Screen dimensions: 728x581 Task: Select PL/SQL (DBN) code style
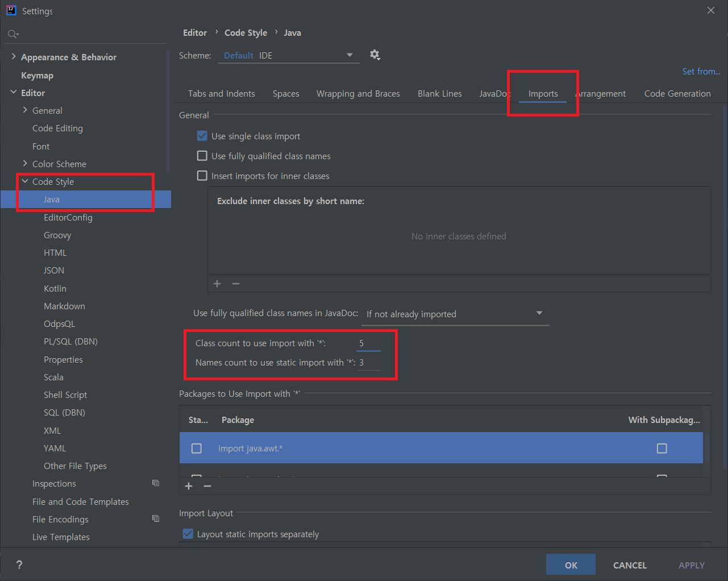point(70,341)
